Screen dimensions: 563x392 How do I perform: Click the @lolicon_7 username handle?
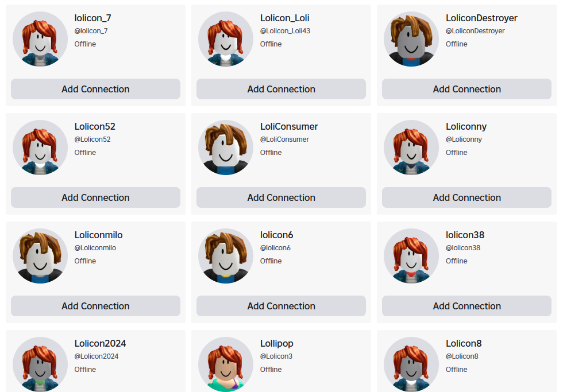(x=91, y=31)
